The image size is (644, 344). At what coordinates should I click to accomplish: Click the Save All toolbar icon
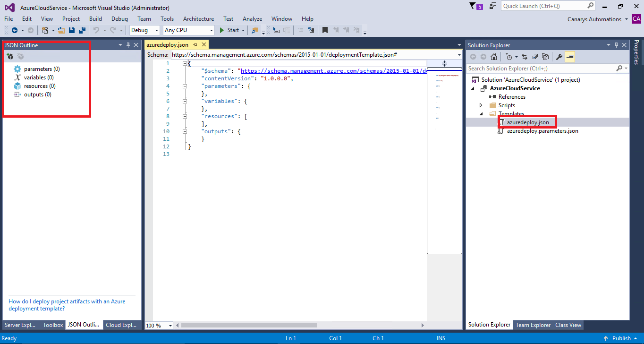tap(82, 30)
